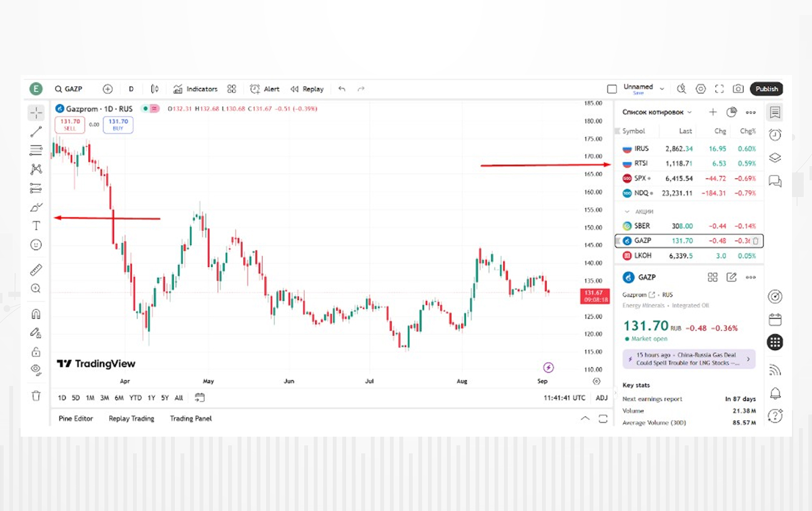Toggle ADJ price adjustment setting
812x511 pixels.
[x=602, y=398]
